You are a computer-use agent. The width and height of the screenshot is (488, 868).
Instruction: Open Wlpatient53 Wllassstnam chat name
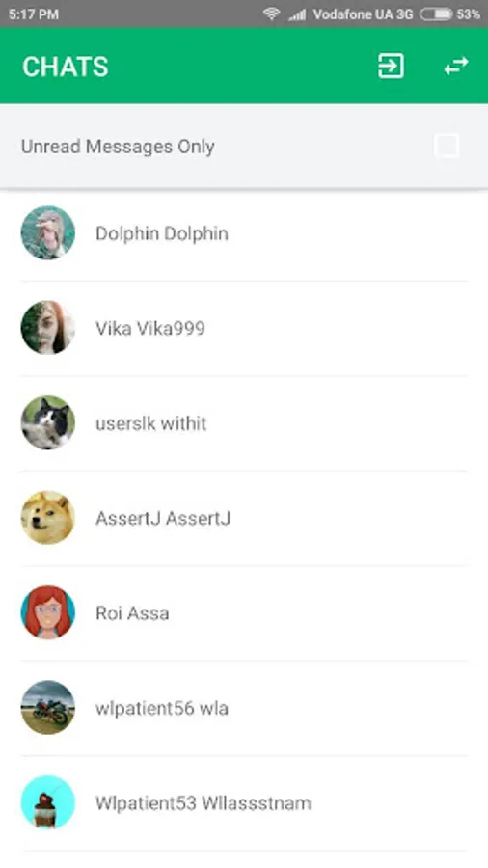203,802
